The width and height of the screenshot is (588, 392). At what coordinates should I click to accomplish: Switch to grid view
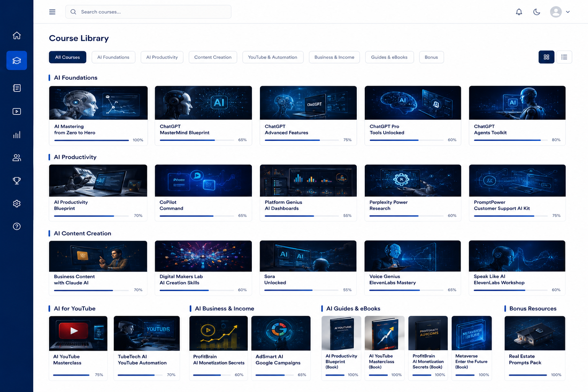546,57
